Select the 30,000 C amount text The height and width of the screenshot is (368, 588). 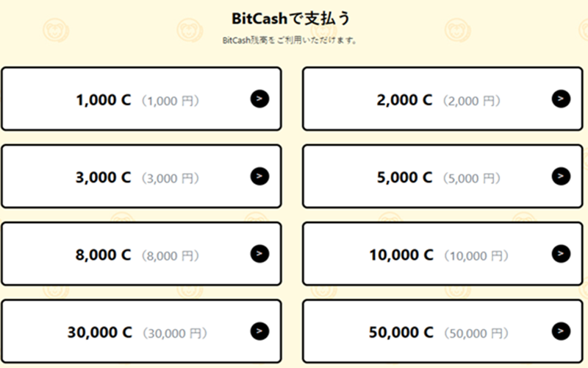99,333
